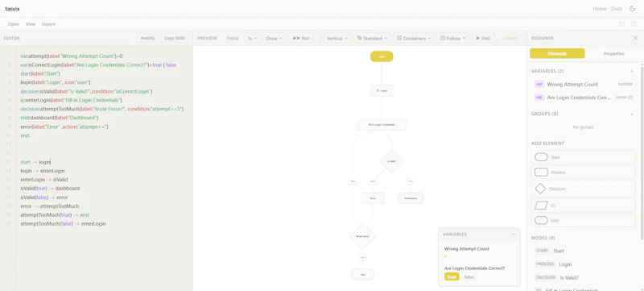This screenshot has width=644, height=291.
Task: Select Start in the Nodes list
Action: tap(583, 251)
